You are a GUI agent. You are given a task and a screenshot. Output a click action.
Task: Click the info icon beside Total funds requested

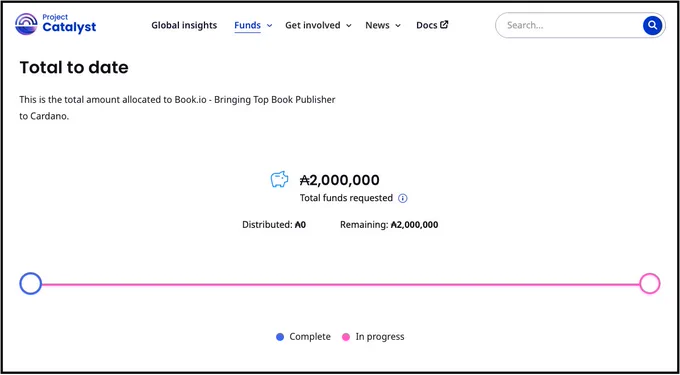(403, 199)
